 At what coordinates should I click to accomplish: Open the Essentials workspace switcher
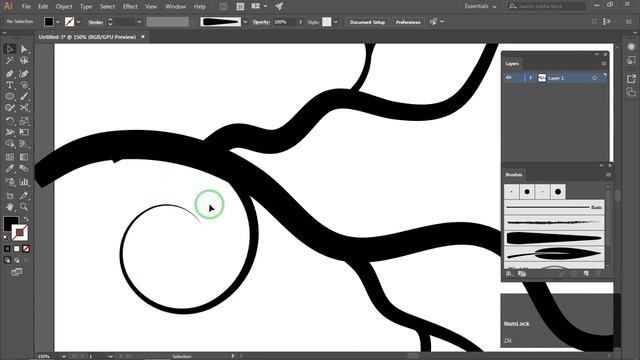point(480,6)
